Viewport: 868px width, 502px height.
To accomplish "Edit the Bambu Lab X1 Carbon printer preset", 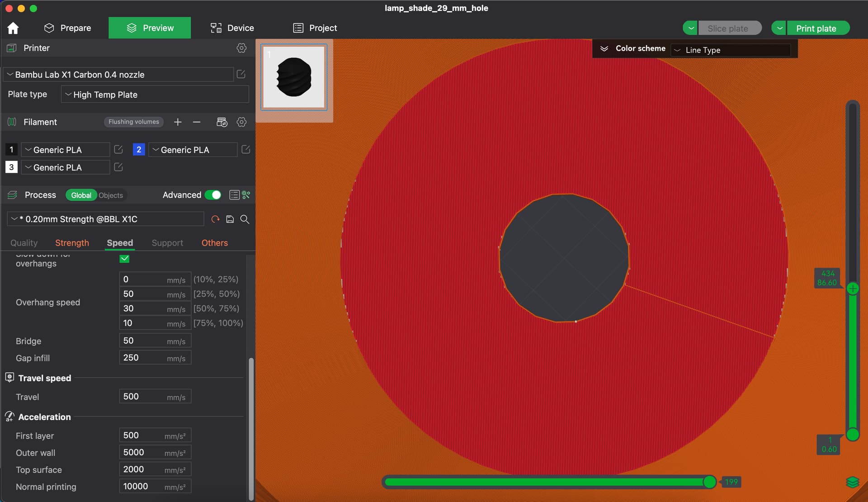I will pyautogui.click(x=241, y=74).
